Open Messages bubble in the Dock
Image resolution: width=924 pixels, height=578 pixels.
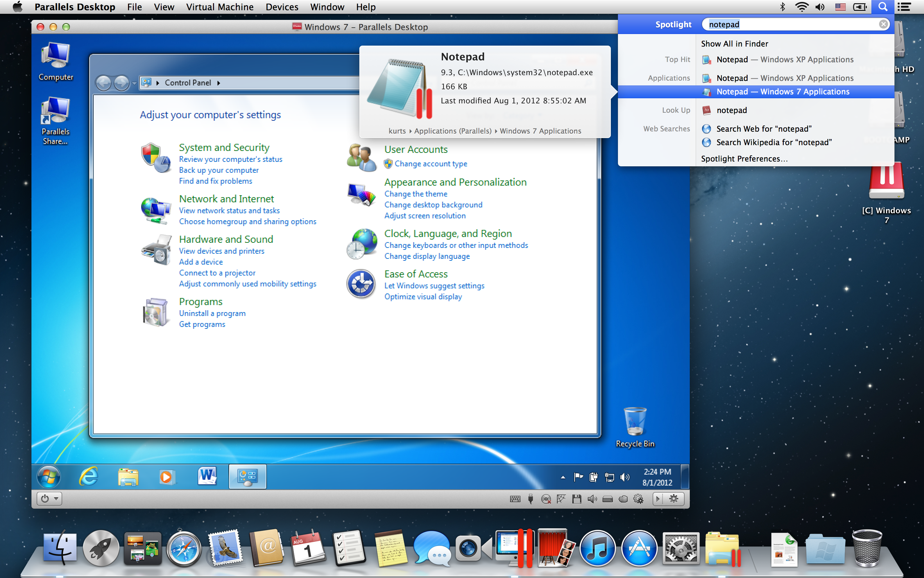point(432,548)
